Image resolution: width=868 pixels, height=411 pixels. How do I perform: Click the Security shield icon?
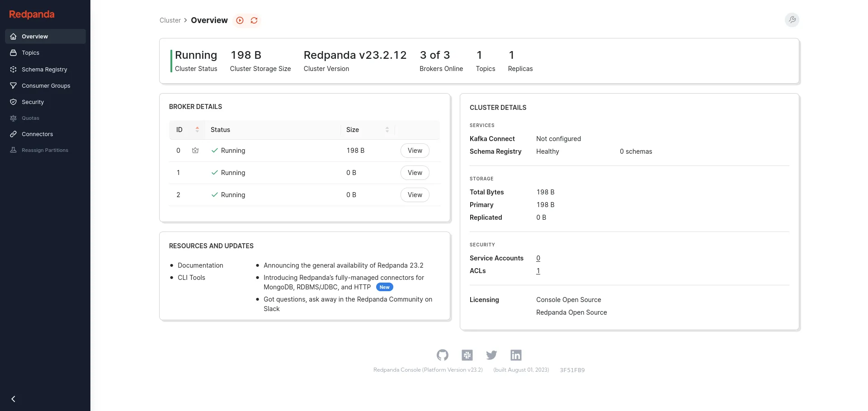pos(14,102)
